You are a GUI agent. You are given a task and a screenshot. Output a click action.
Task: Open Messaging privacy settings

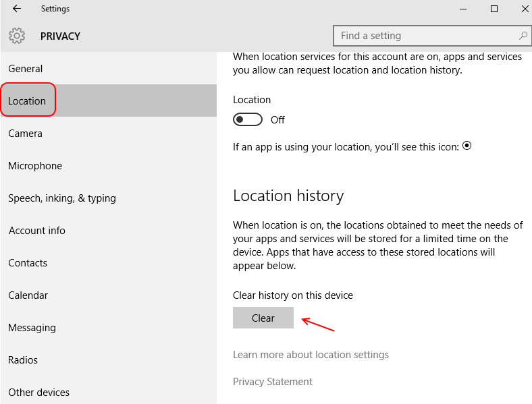(109, 327)
